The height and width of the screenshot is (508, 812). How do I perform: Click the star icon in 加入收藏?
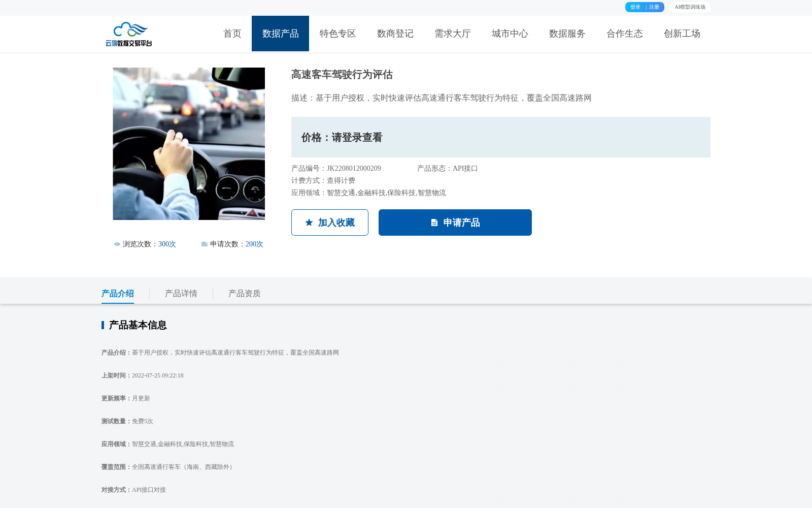coord(309,223)
